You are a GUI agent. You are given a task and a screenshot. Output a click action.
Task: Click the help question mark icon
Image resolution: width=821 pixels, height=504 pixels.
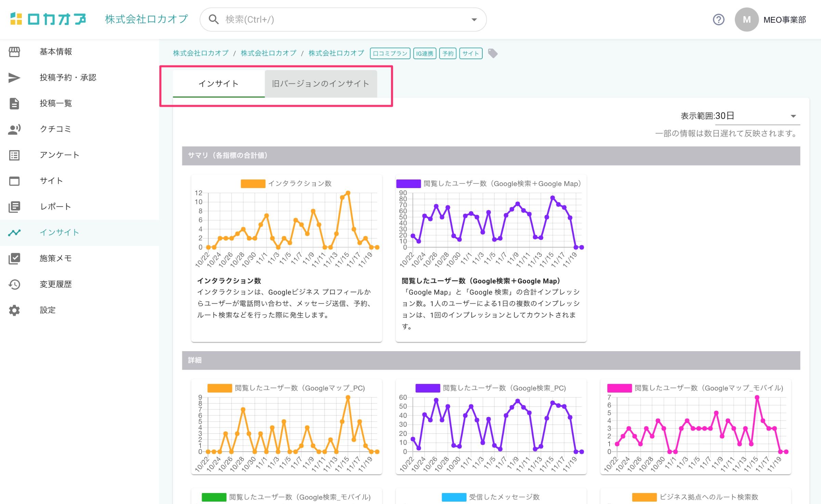(718, 19)
